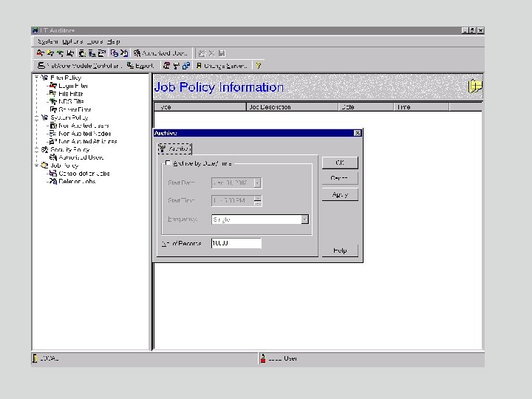Click the yellow help question mark icon

pos(259,66)
